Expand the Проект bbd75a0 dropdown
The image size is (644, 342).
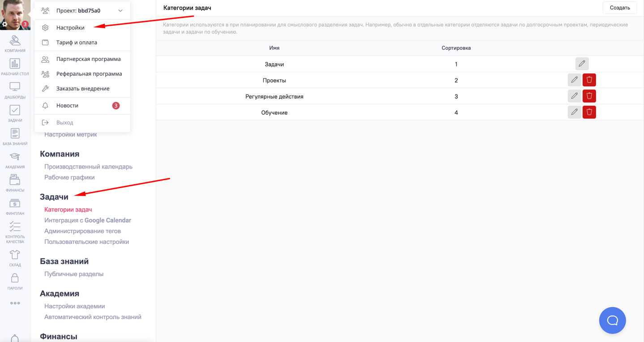(x=120, y=11)
